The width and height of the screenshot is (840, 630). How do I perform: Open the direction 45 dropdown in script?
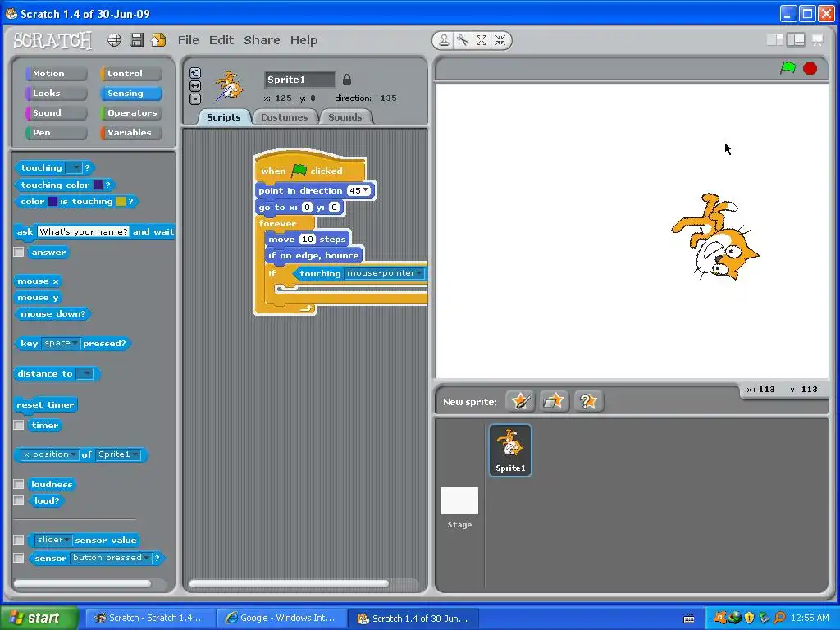click(358, 190)
